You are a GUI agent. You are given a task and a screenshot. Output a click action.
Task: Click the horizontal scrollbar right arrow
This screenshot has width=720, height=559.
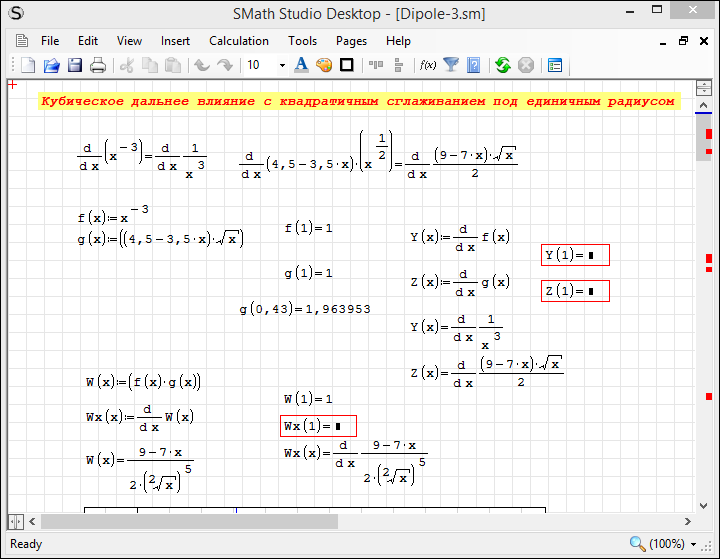[x=686, y=522]
